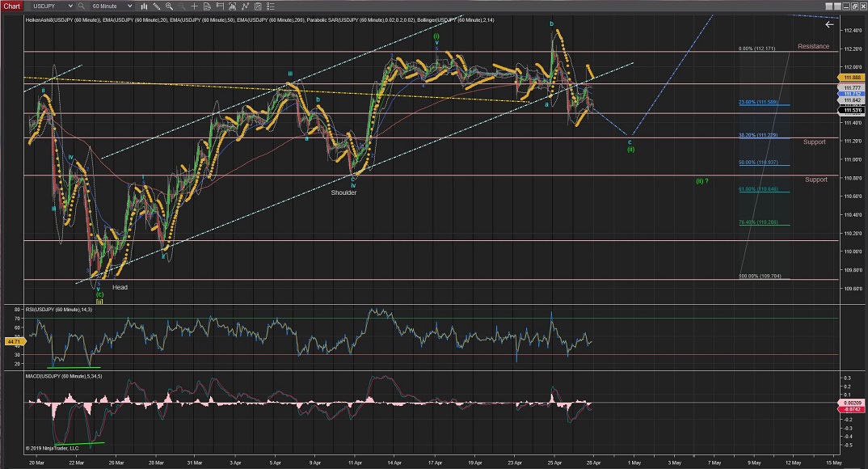Select the drawing tools pencil icon

(157, 6)
